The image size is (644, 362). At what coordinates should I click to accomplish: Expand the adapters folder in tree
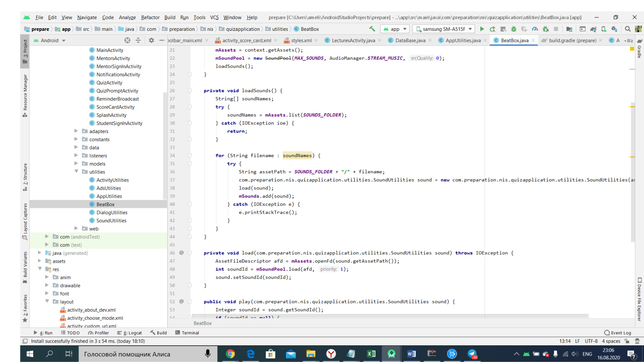[x=76, y=131]
